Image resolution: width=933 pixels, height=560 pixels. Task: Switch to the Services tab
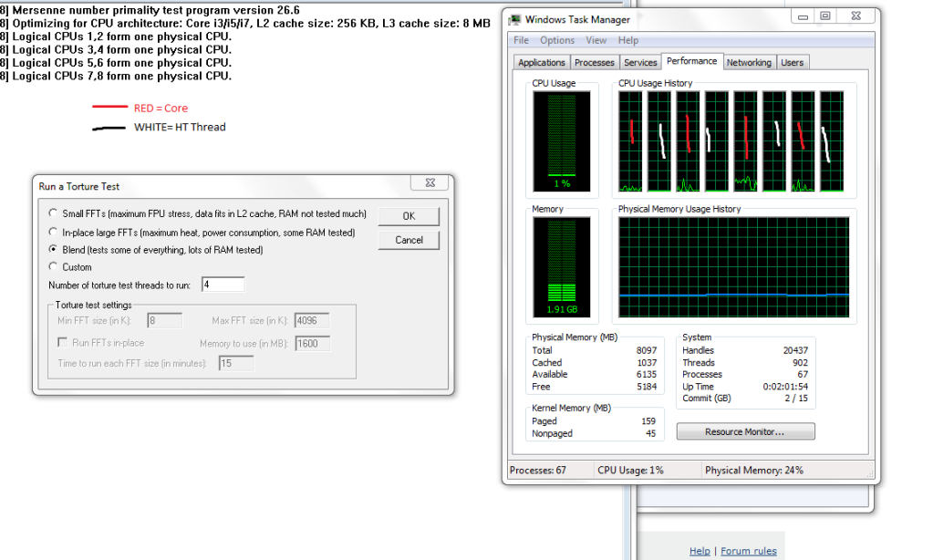click(x=640, y=63)
